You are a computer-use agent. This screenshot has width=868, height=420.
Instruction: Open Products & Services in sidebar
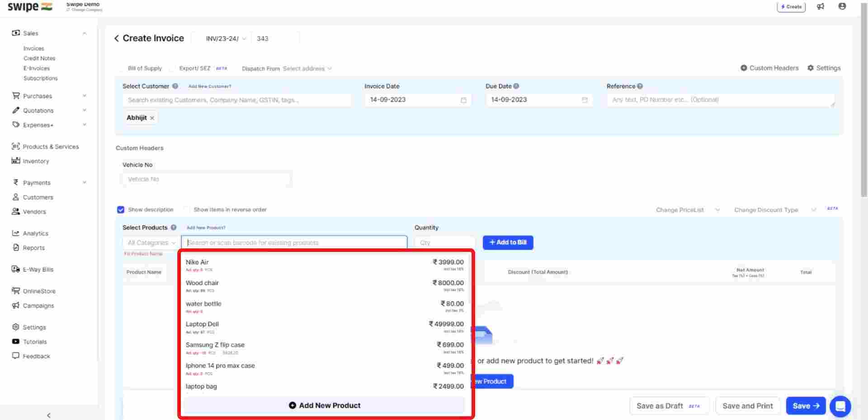(x=45, y=147)
